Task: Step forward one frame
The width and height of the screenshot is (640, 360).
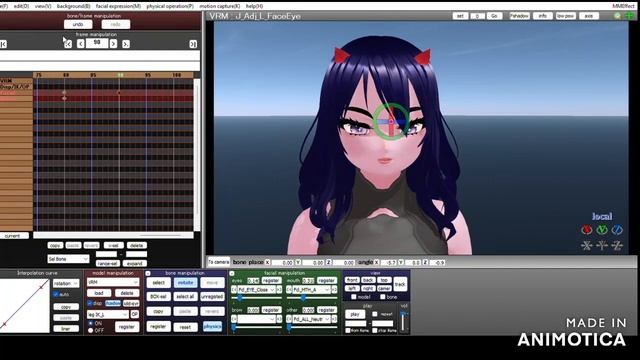Action: pyautogui.click(x=113, y=44)
